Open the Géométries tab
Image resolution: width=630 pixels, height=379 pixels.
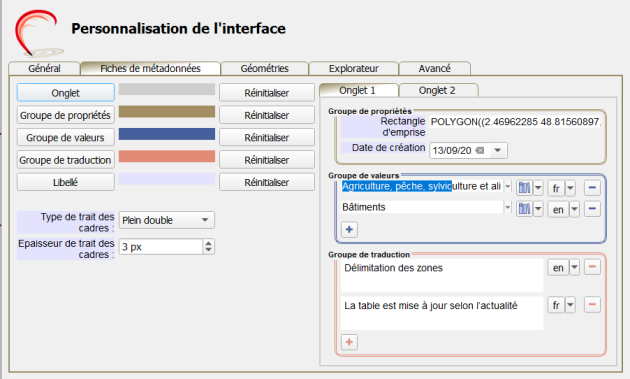pyautogui.click(x=264, y=68)
